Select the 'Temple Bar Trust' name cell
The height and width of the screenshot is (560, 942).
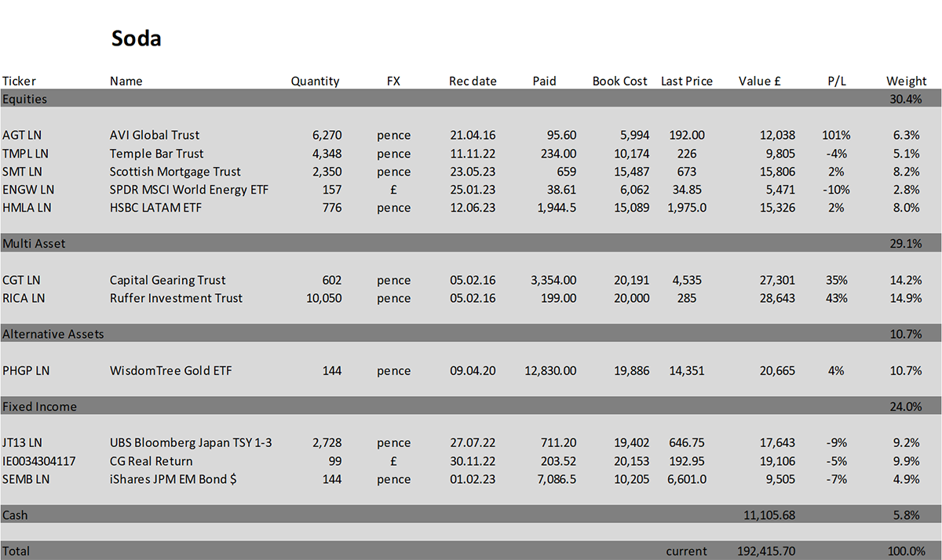(157, 154)
